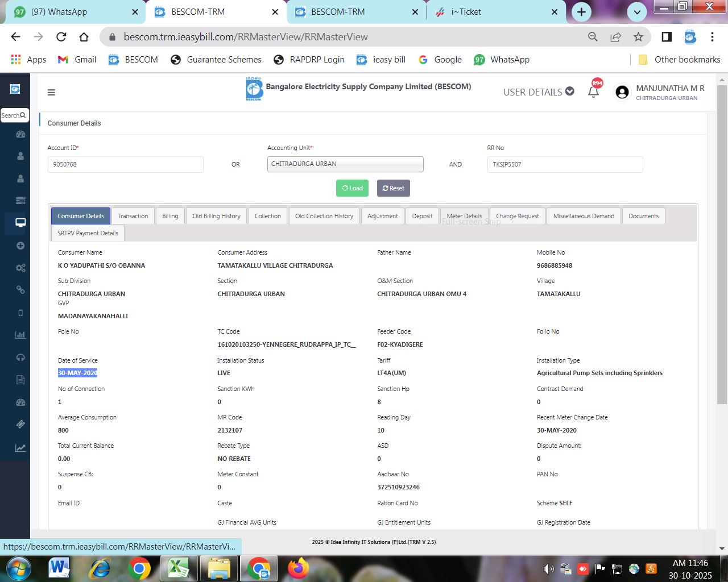Image resolution: width=728 pixels, height=582 pixels.
Task: Open the mobile phone sidebar icon
Action: 20,313
